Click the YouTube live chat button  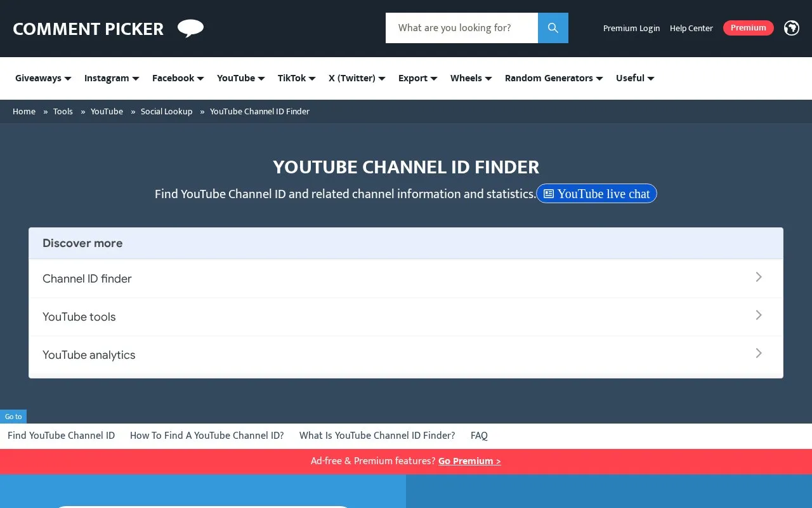coord(596,194)
